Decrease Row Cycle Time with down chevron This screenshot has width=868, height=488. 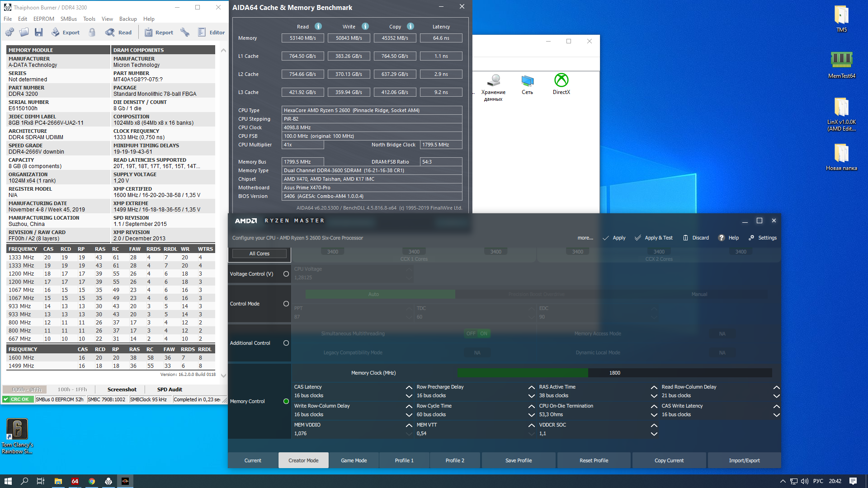click(x=531, y=415)
